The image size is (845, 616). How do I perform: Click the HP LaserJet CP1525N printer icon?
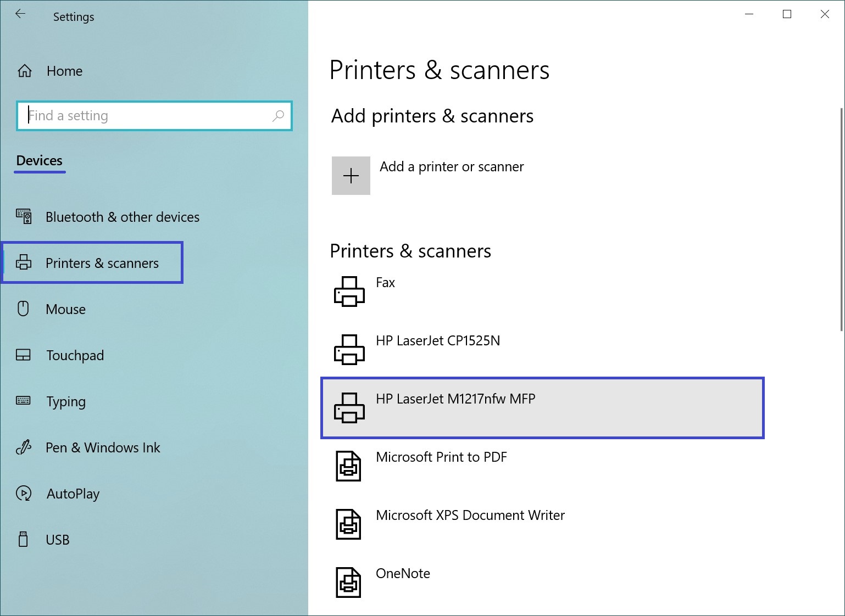tap(349, 350)
